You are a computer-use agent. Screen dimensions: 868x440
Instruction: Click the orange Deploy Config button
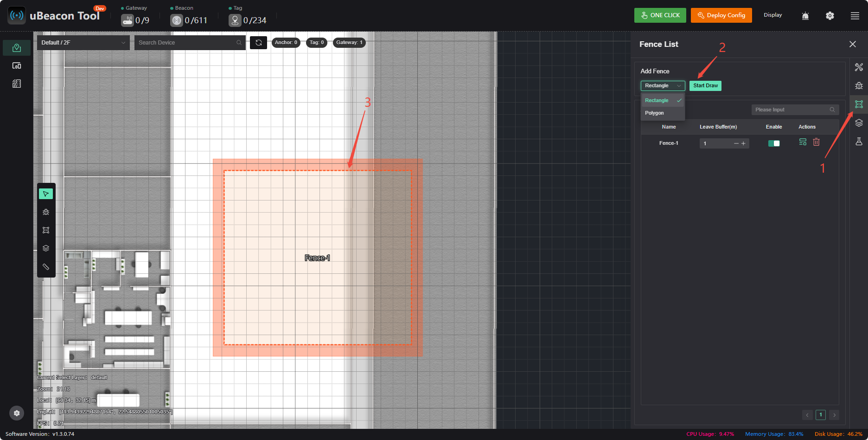721,15
